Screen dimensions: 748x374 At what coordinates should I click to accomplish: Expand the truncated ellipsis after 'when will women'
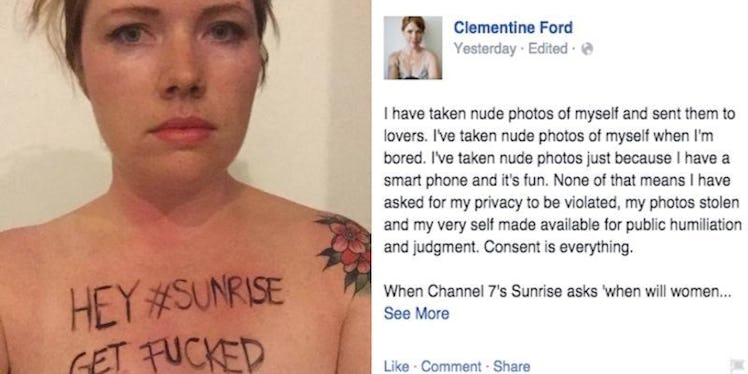tap(725, 291)
